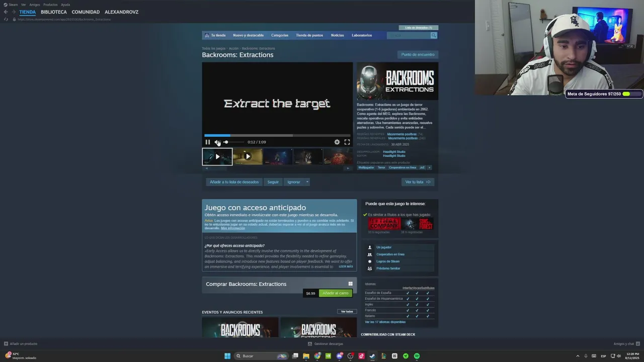Open the Laboratorios store link
The width and height of the screenshot is (644, 362).
pos(362,35)
